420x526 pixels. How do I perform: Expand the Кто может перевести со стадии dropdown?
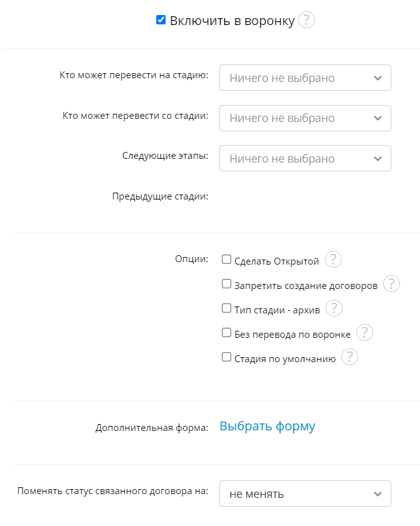(305, 118)
